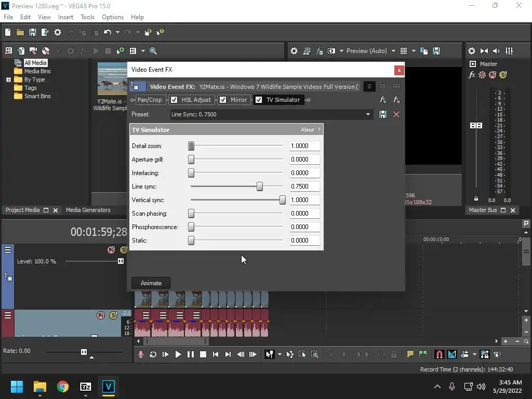Stop playback in the transport bar

pos(203,354)
